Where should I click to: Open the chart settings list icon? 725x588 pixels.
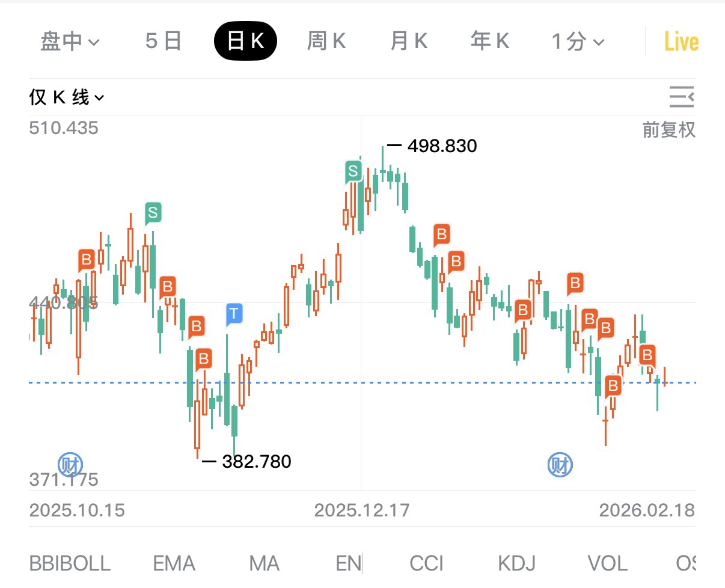(x=682, y=97)
